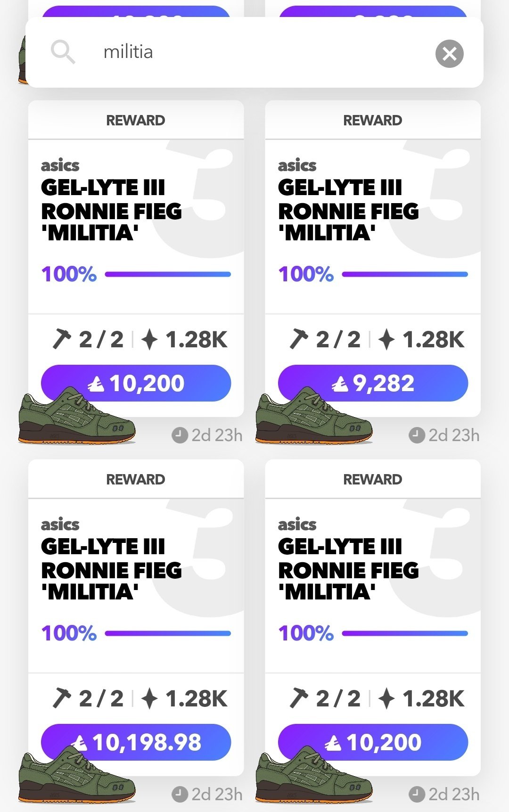Click the clock icon under the 10,198.98 card
This screenshot has width=509, height=812.
point(180,795)
